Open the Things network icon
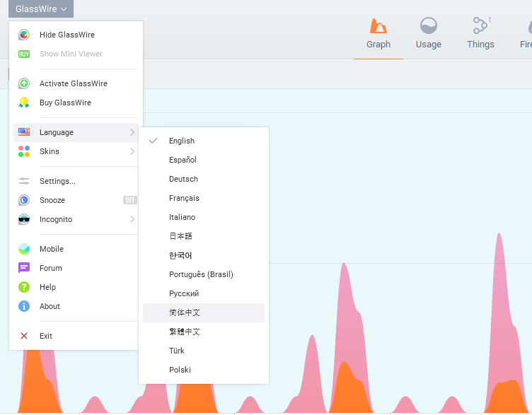 click(481, 25)
